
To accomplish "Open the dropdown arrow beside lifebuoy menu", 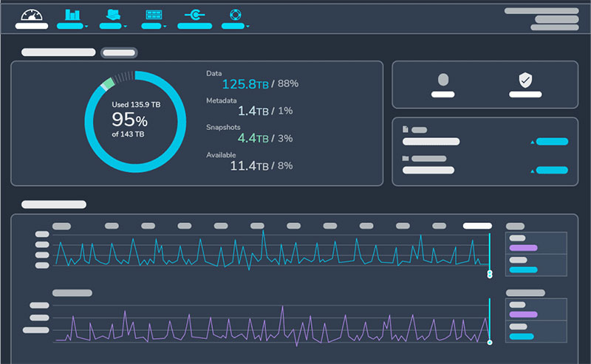I will click(x=247, y=27).
